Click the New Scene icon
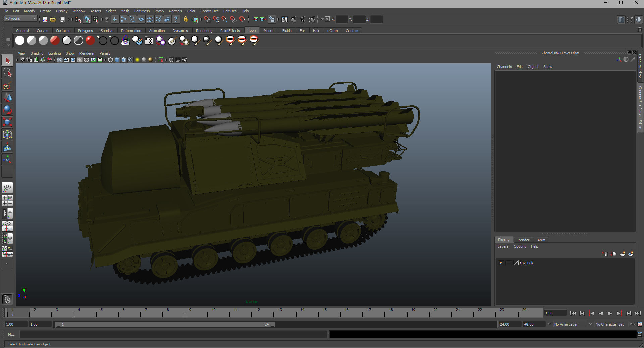 pos(45,19)
